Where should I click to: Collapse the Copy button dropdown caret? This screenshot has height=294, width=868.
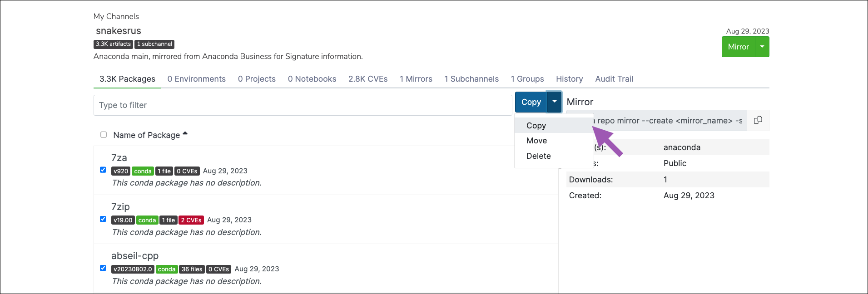click(x=555, y=102)
